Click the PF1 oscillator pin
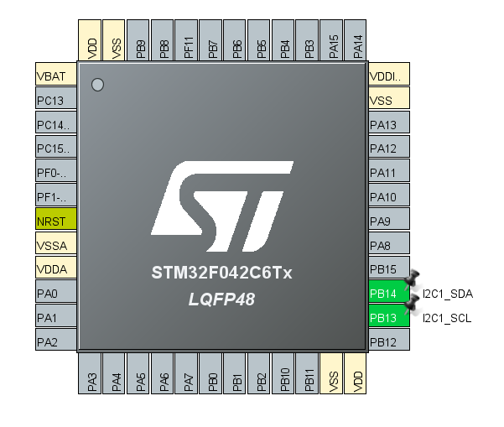Screen dimensions: 504x427 pyautogui.click(x=56, y=195)
